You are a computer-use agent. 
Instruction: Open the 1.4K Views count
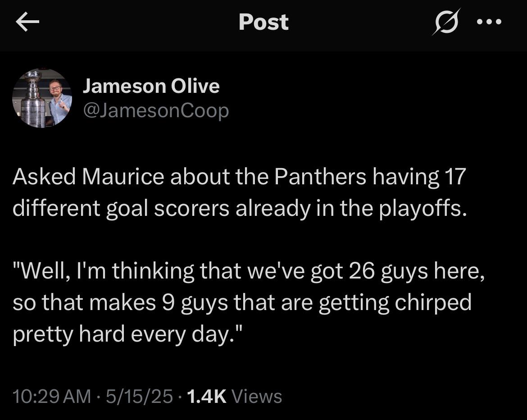tap(235, 396)
